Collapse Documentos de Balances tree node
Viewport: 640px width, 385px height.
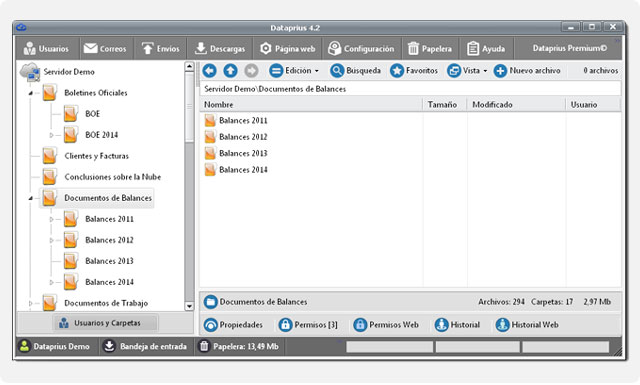click(x=31, y=198)
